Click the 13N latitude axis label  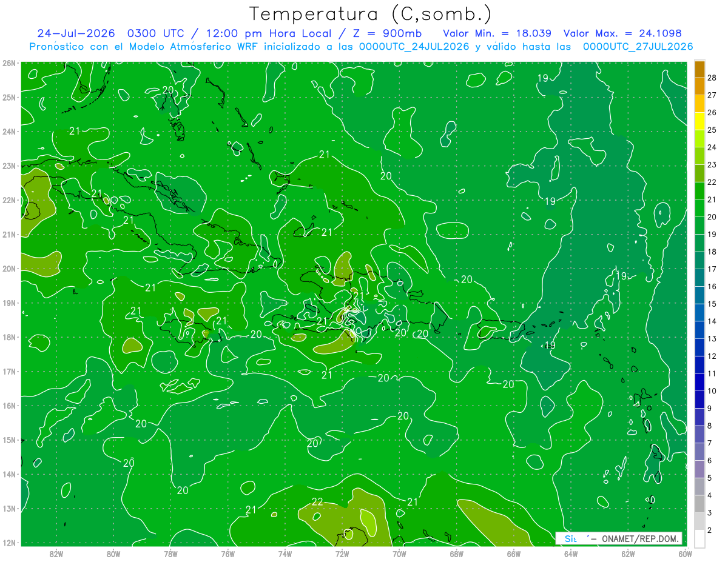9,508
